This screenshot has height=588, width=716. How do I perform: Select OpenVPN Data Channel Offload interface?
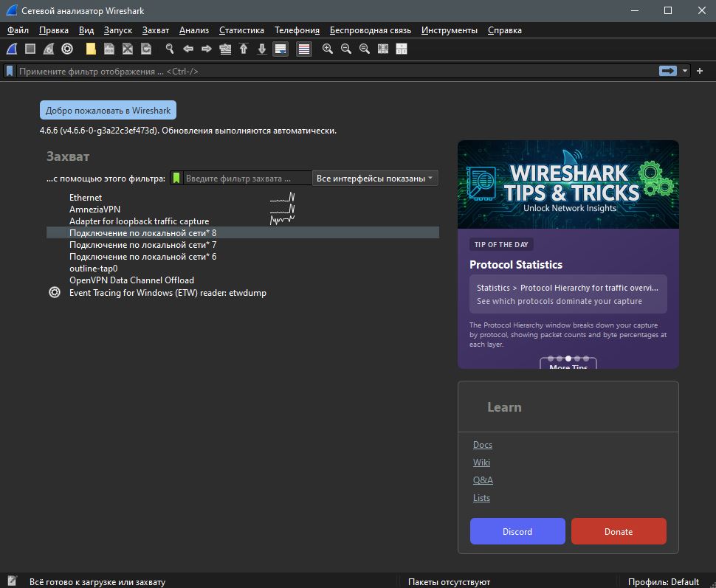242,280
